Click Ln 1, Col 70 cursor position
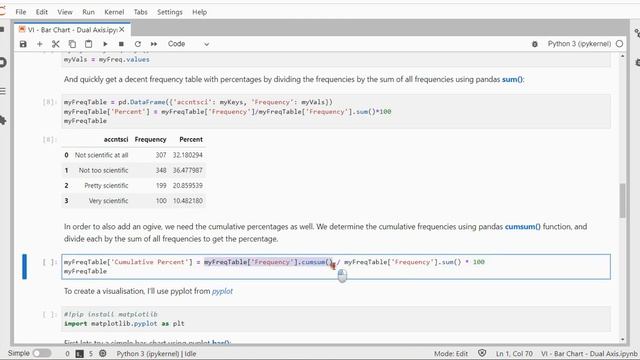This screenshot has width=640, height=360. pos(514,353)
